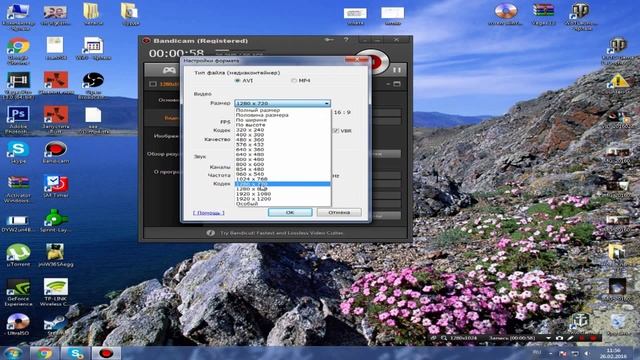Open the Обзор результатов section in Bandicam sidebar
This screenshot has width=640, height=360.
pyautogui.click(x=163, y=154)
